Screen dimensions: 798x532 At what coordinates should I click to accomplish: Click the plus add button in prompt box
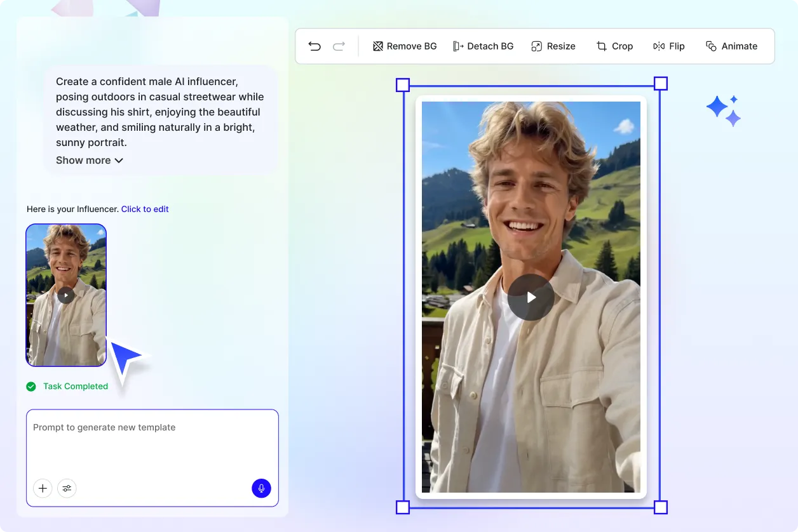point(43,488)
